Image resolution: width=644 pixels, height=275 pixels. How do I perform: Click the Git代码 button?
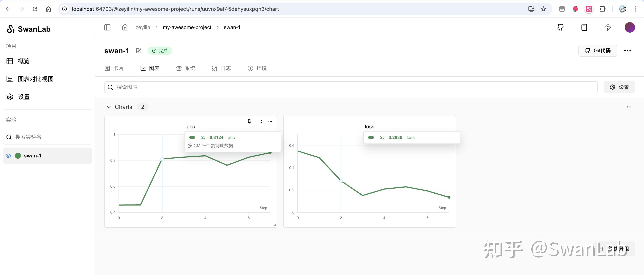click(x=597, y=51)
